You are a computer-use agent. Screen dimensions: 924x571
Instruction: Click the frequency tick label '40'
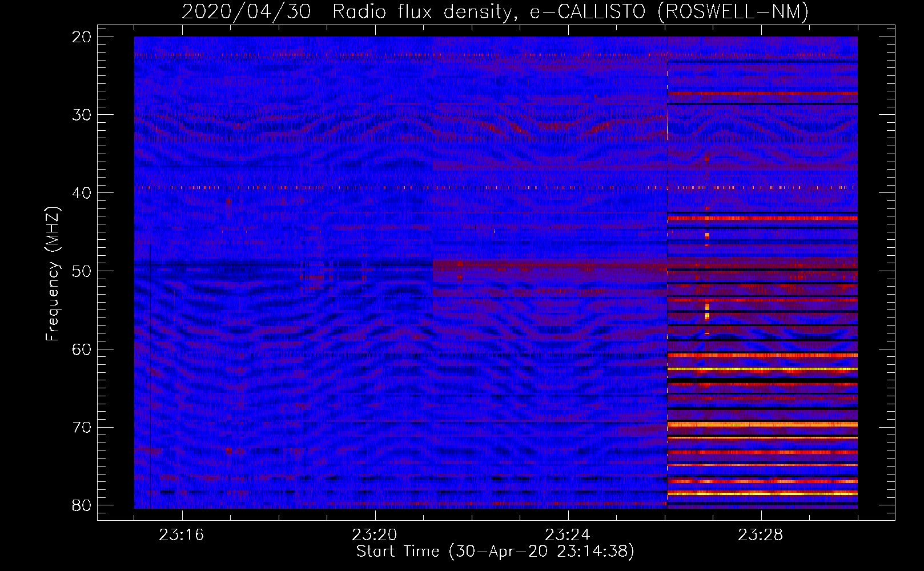pyautogui.click(x=82, y=193)
